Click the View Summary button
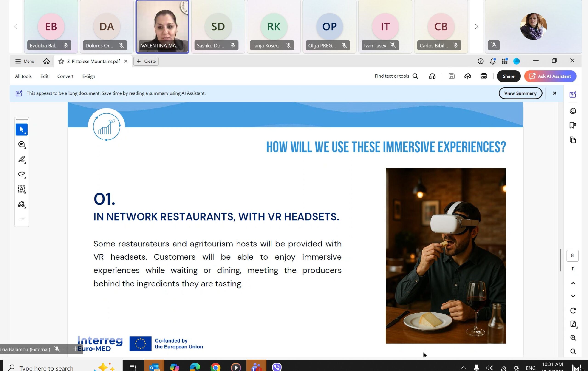588x371 pixels. tap(520, 93)
